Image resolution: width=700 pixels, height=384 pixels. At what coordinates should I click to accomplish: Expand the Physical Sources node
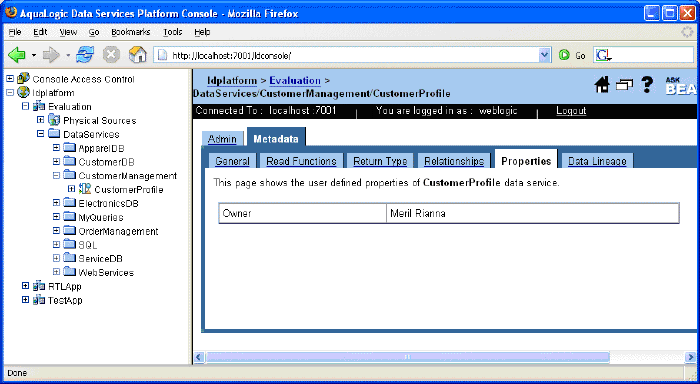pos(41,120)
